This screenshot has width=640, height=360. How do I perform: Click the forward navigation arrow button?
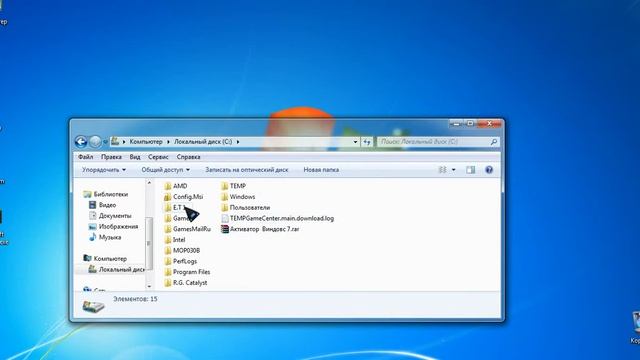[x=95, y=142]
